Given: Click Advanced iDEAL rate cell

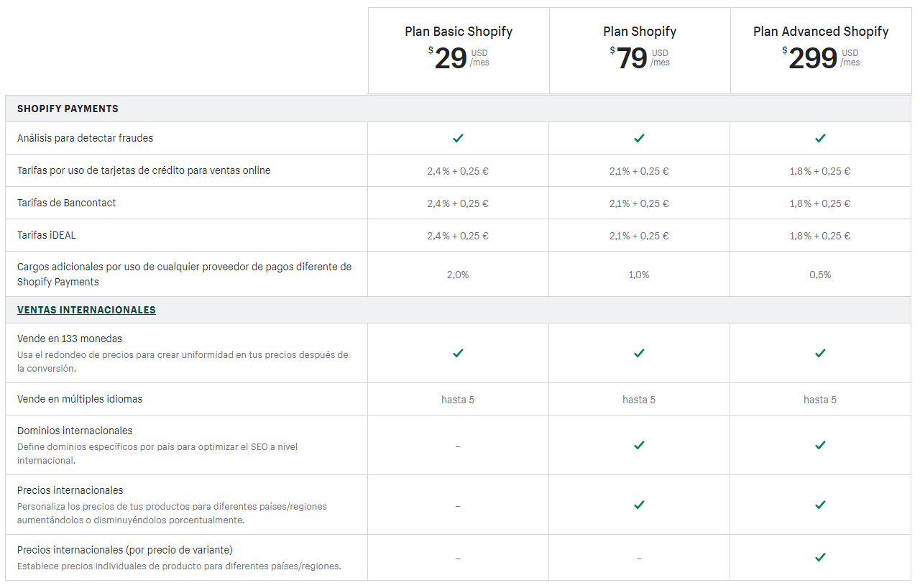Looking at the screenshot, I should pyautogui.click(x=820, y=236).
